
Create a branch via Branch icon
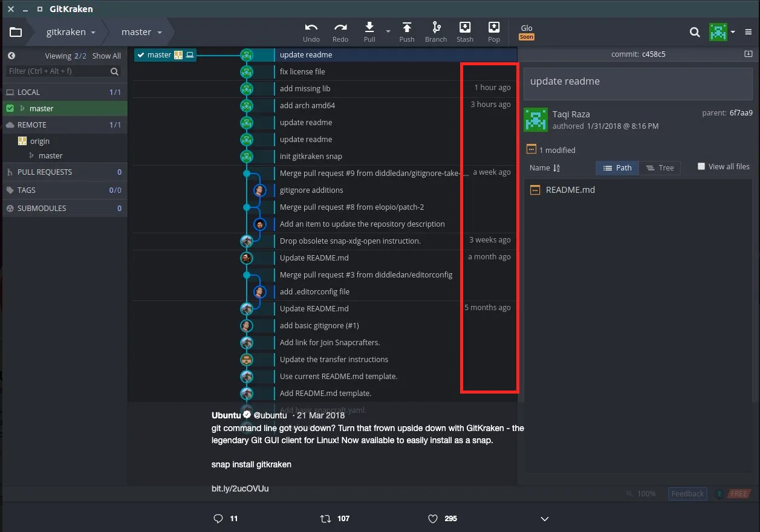point(436,27)
